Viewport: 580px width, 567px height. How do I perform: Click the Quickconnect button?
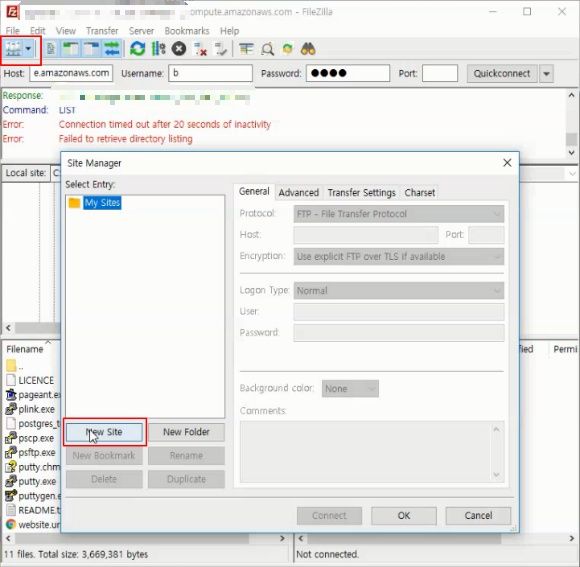pos(502,73)
